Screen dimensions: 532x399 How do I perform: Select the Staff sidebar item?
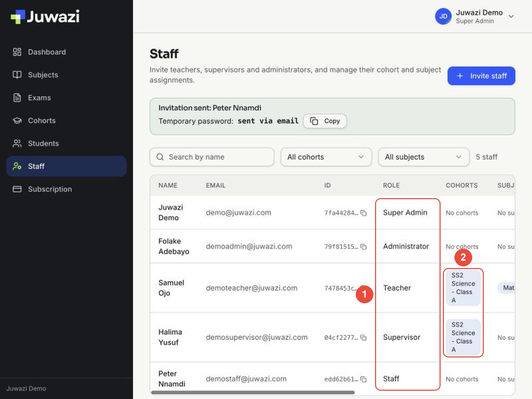[66, 166]
